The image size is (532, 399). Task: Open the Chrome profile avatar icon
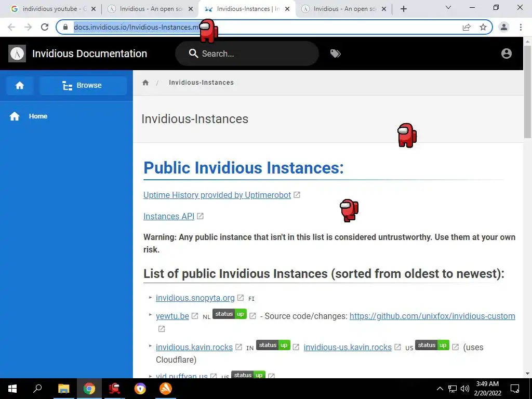504,27
